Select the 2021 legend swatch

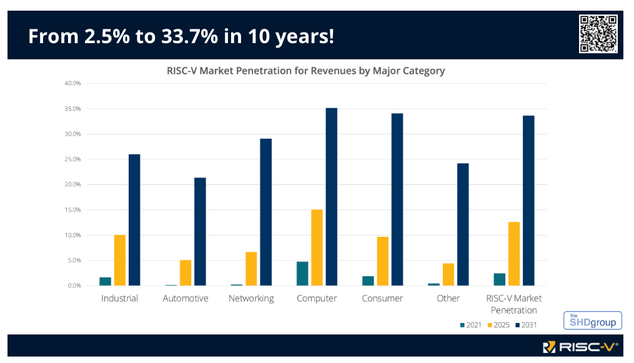click(x=462, y=325)
